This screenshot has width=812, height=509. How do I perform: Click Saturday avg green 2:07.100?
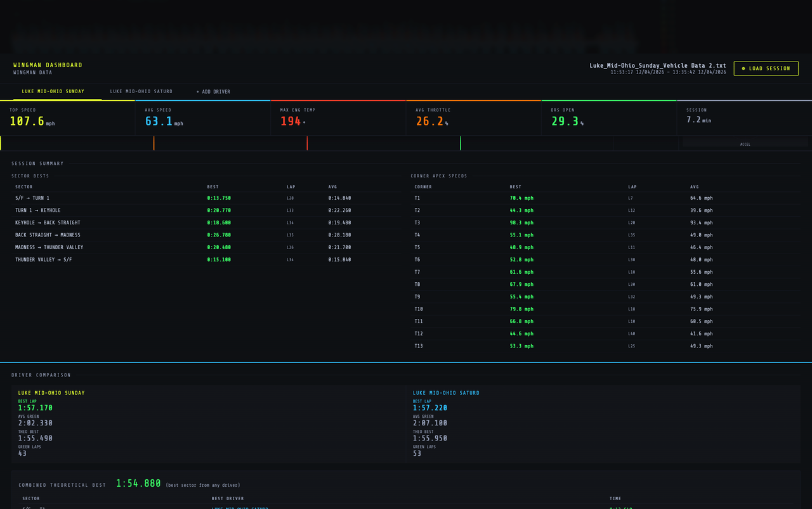pos(430,423)
